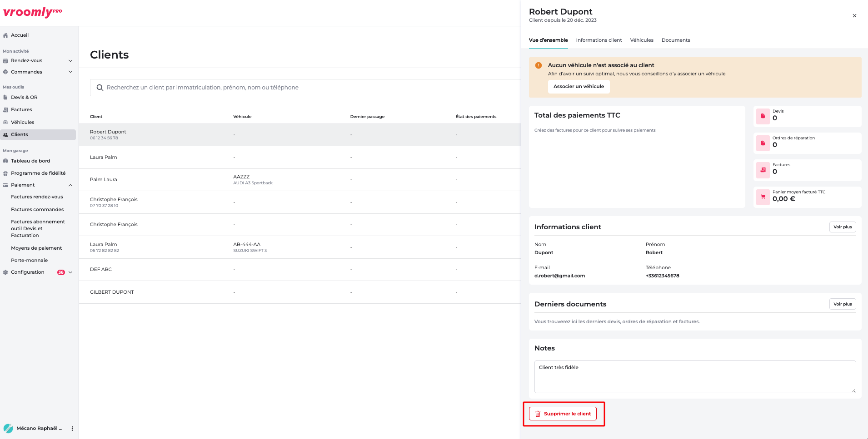Click the orange warning alert icon
868x439 pixels.
[539, 65]
